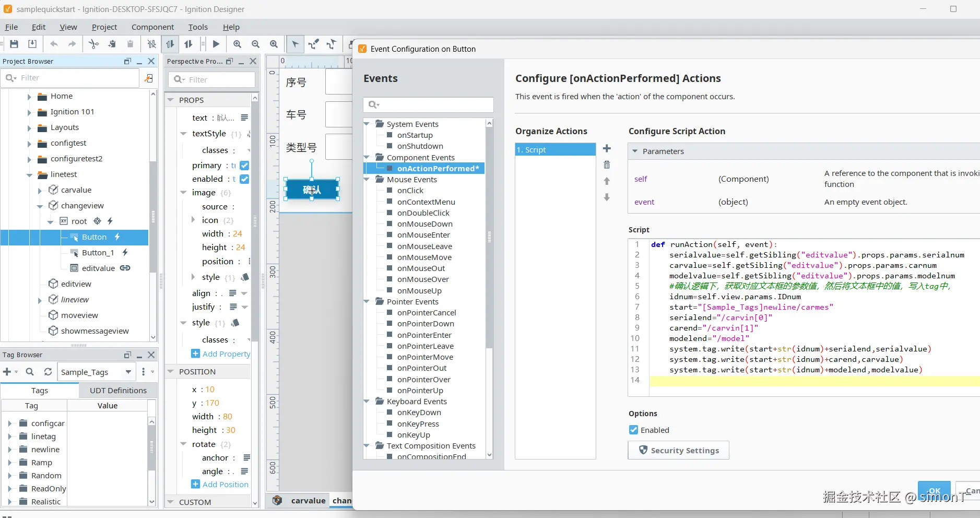Delete the script action with trash icon
Viewport: 980px width, 518px height.
click(x=607, y=165)
